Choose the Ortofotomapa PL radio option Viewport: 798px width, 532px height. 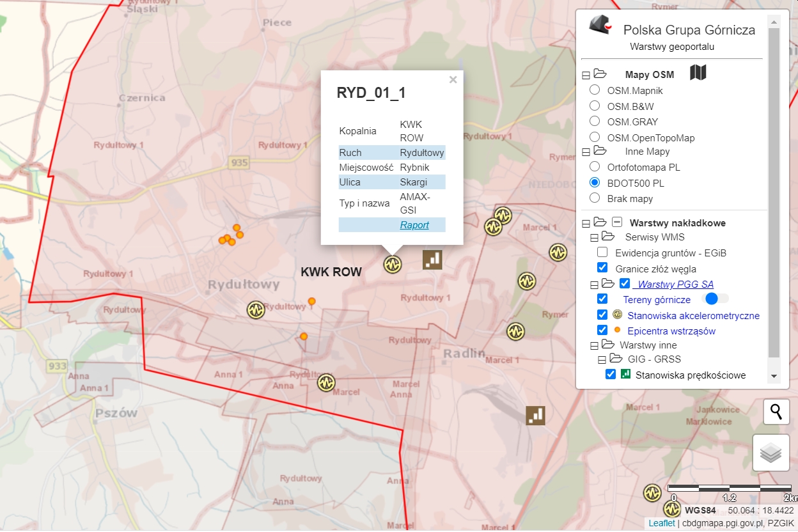[595, 167]
